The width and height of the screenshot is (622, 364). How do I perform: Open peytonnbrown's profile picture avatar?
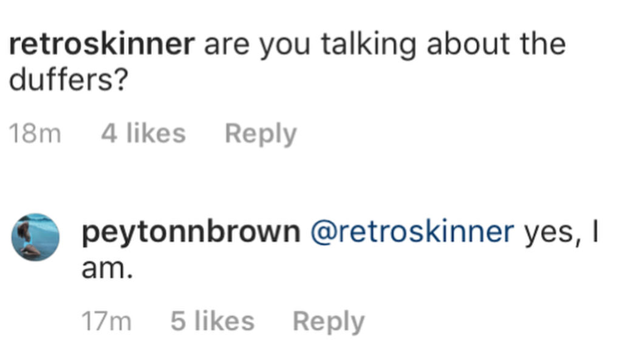(36, 237)
